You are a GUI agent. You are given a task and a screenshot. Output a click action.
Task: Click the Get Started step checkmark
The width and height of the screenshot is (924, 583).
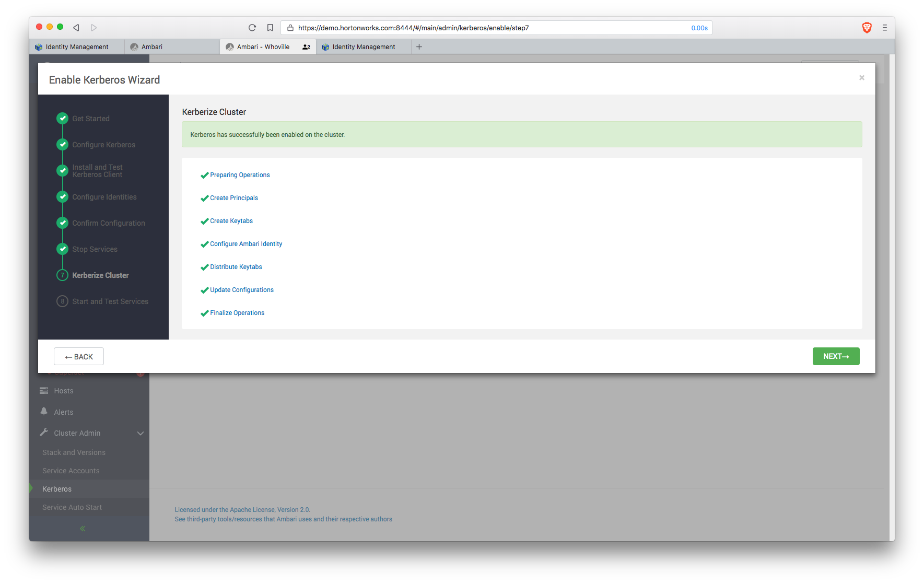tap(63, 119)
